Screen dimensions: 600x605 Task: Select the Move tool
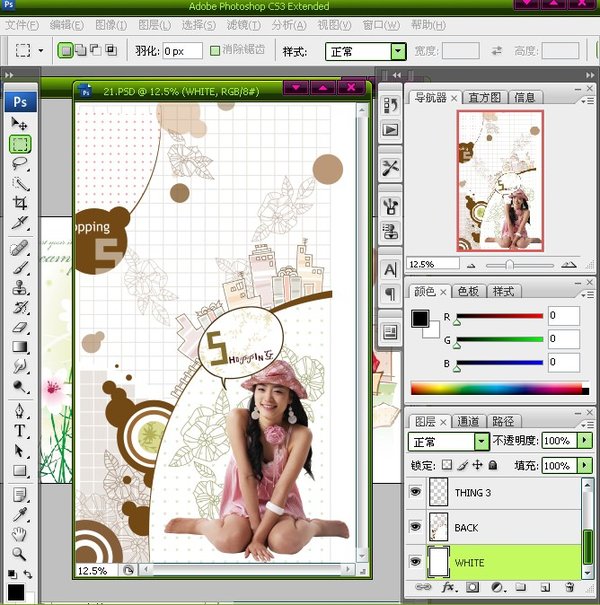[20, 123]
